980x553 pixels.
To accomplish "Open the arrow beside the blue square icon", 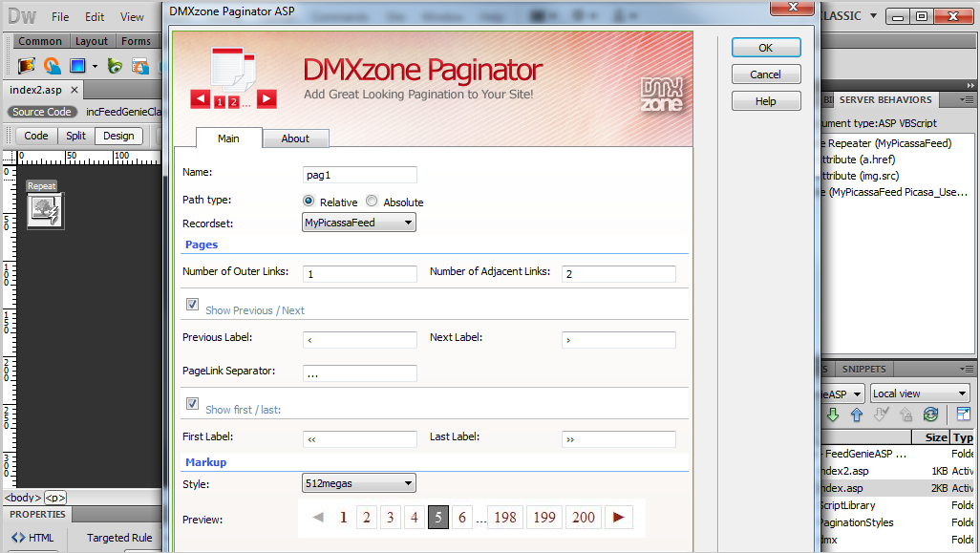I will click(x=95, y=66).
